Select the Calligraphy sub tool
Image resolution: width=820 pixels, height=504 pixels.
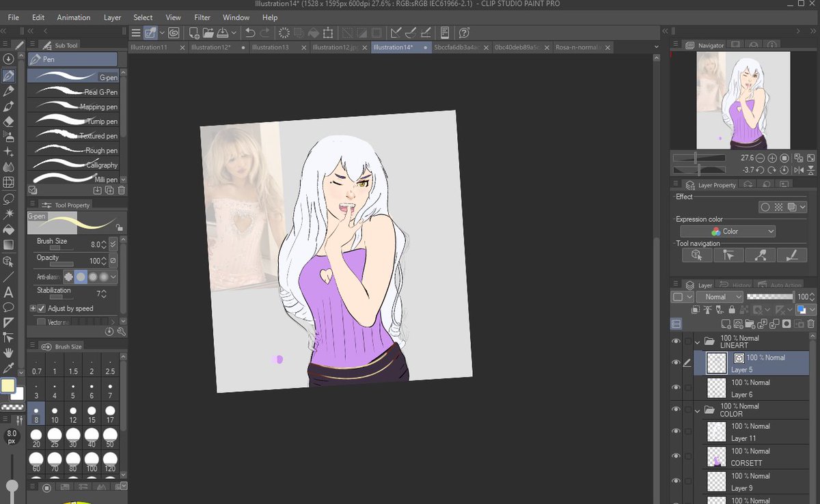click(x=73, y=165)
